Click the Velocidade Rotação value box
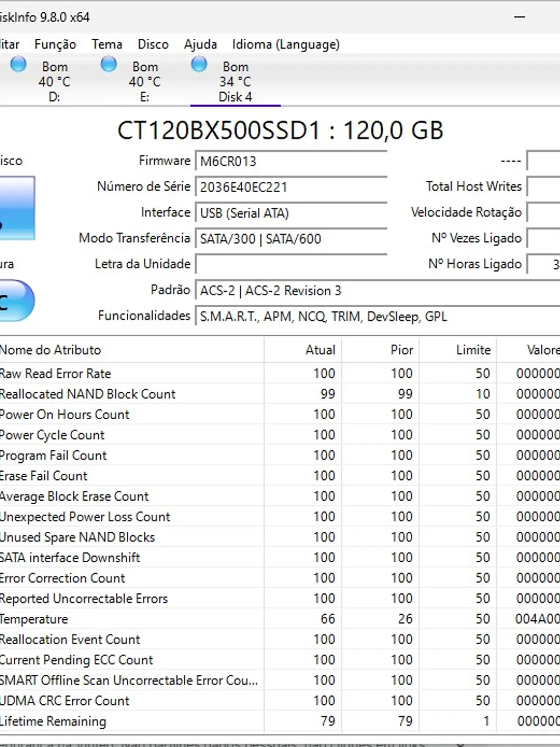The image size is (560, 747). pyautogui.click(x=543, y=213)
